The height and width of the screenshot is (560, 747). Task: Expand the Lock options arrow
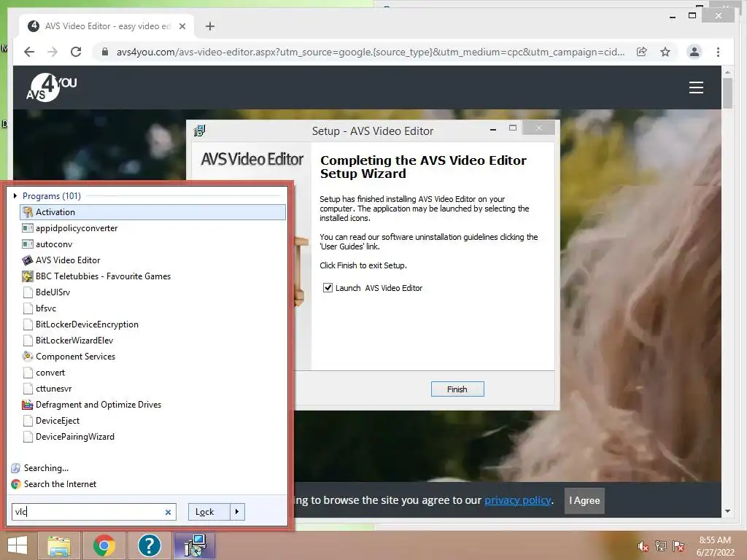(237, 512)
